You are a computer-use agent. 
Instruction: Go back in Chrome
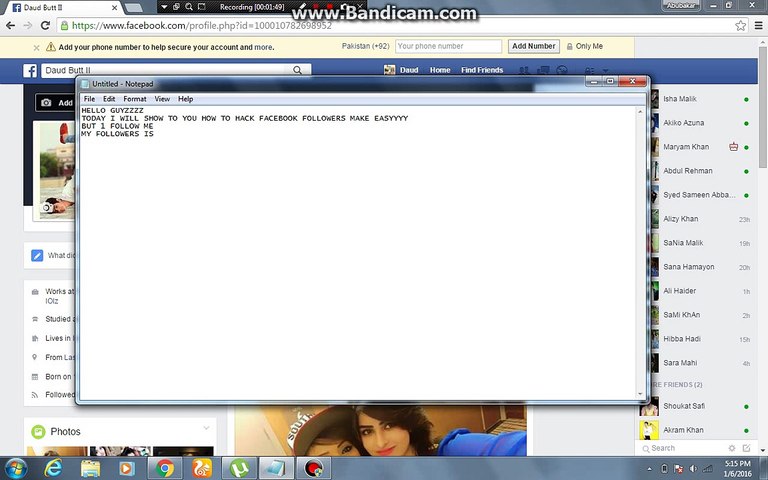click(10, 25)
